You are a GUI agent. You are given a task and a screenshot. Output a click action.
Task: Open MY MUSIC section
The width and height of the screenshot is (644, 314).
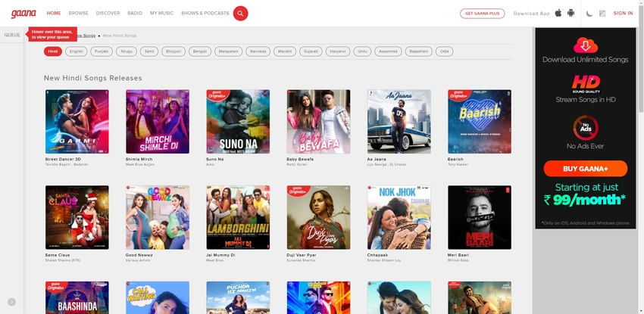(162, 13)
